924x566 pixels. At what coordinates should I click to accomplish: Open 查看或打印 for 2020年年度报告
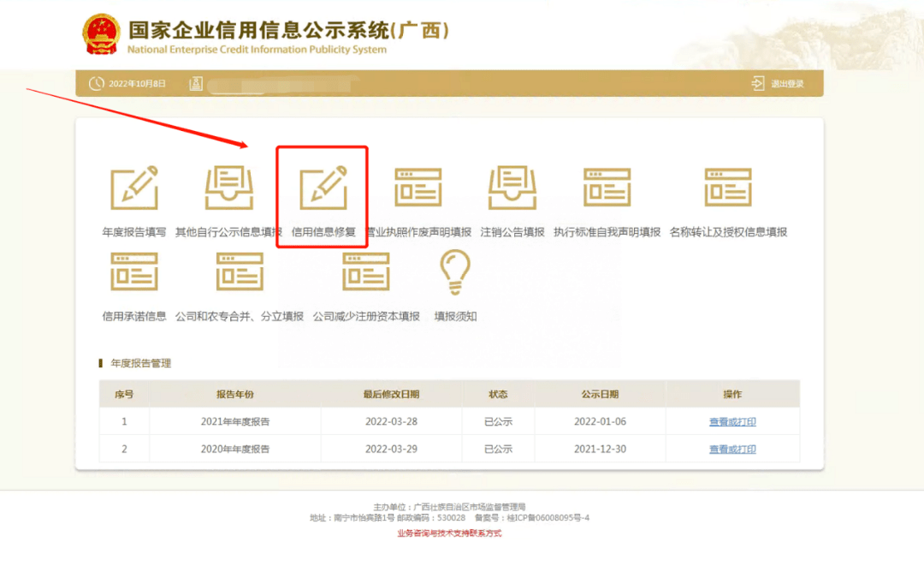pyautogui.click(x=732, y=448)
